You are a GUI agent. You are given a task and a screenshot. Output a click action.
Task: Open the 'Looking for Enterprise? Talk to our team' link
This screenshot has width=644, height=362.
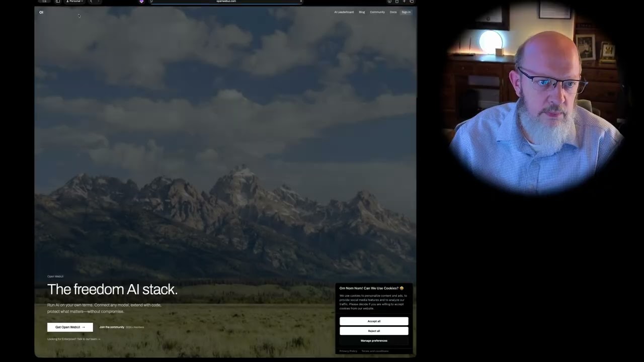[74, 339]
